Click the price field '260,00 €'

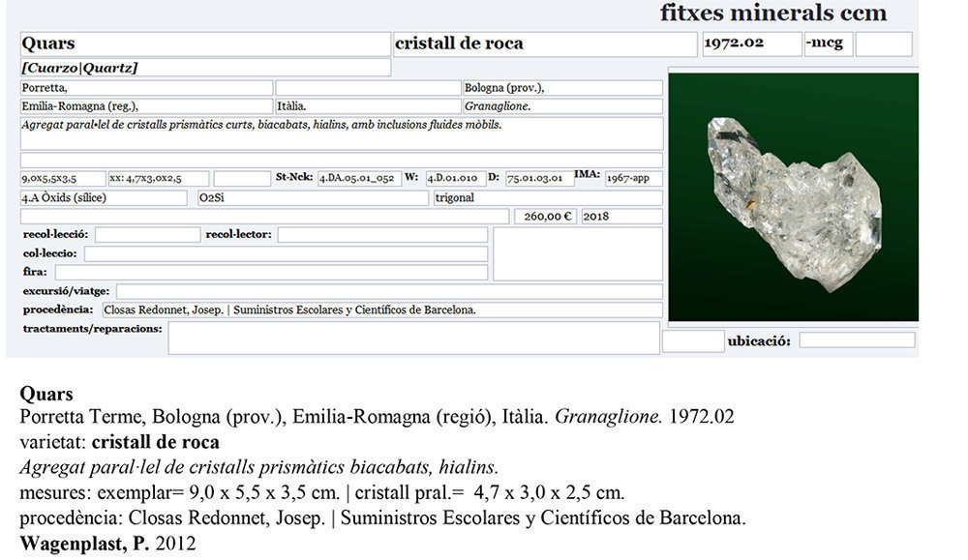(x=546, y=217)
